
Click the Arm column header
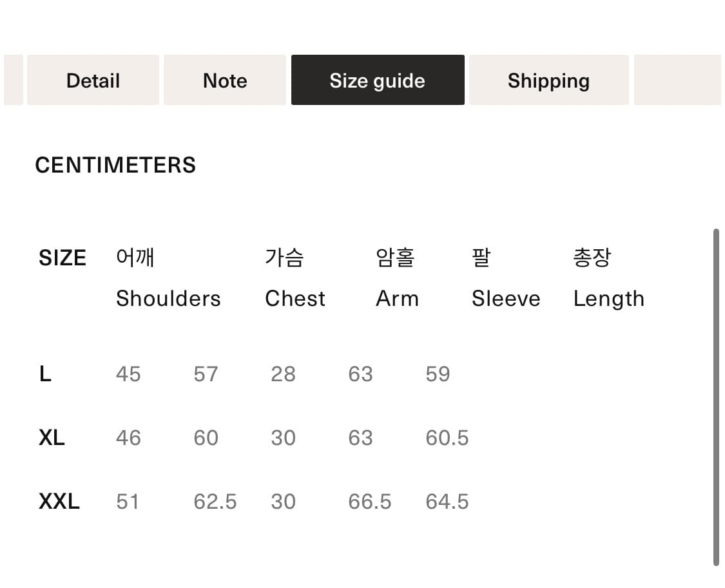pos(397,298)
